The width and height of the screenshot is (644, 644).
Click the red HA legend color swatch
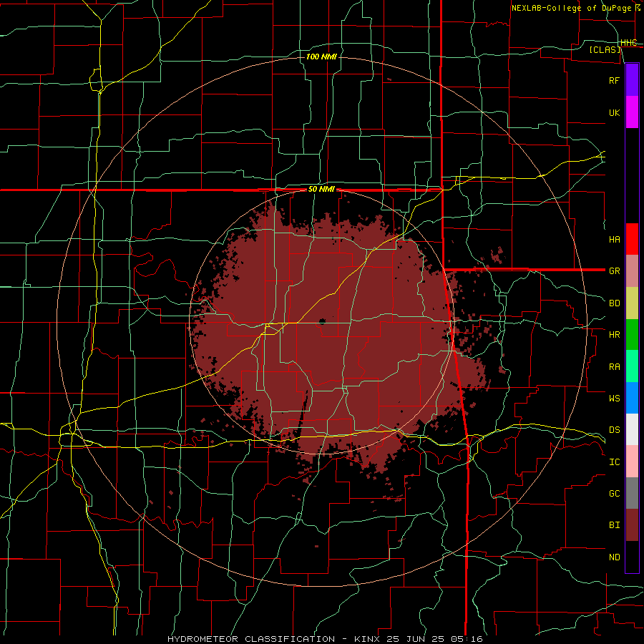pyautogui.click(x=632, y=239)
